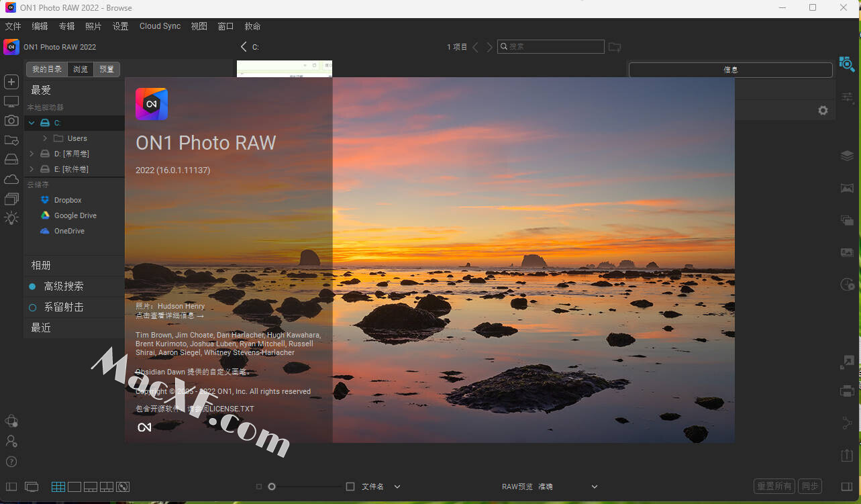Open the Edit module sliders icon
The image size is (861, 504).
pos(847,97)
